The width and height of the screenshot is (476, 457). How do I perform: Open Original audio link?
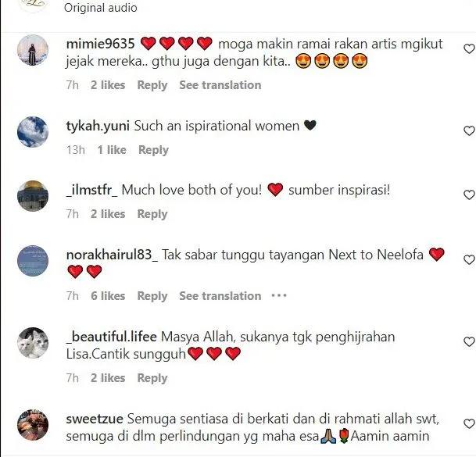click(101, 8)
